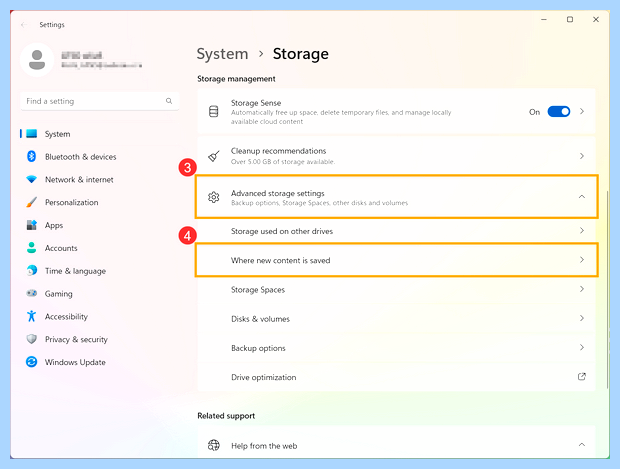
Task: Click the Privacy & security shield icon
Action: point(31,339)
